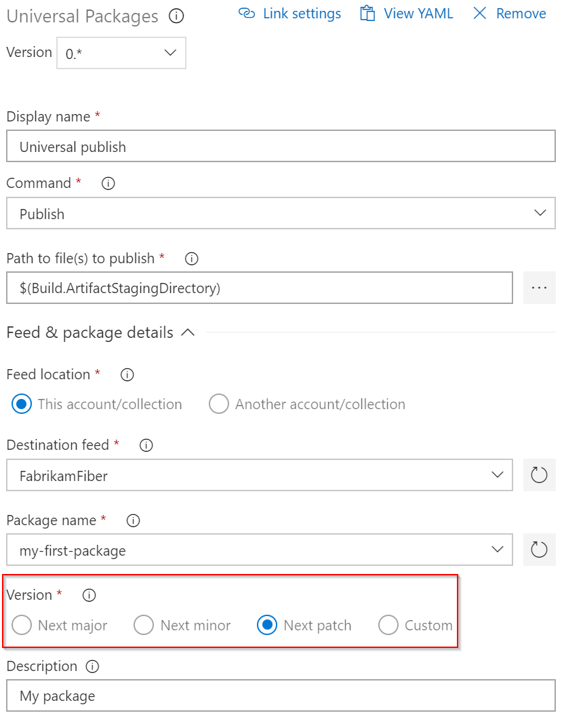Click the Link settings link
This screenshot has height=728, width=564.
coord(301,13)
